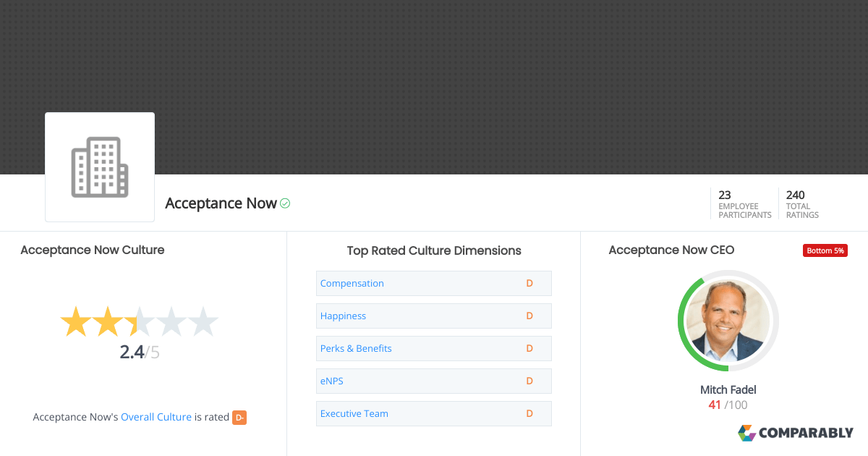Image resolution: width=868 pixels, height=456 pixels.
Task: Click the 2.4/5 rating value
Action: click(140, 353)
